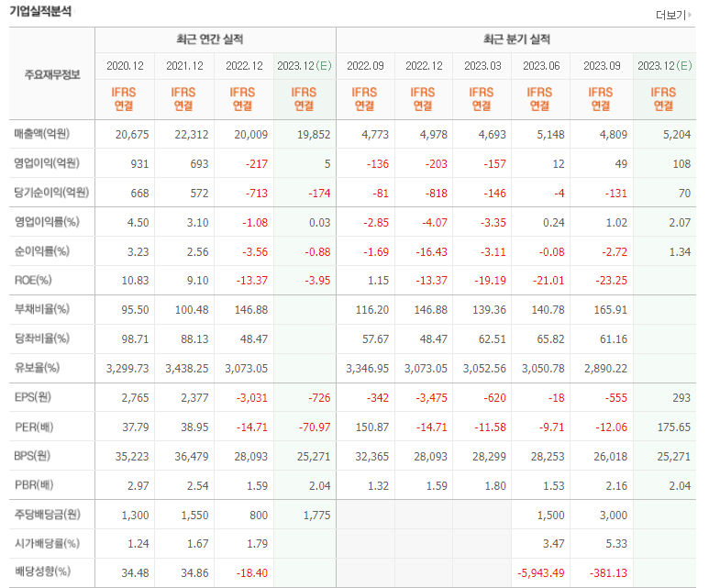709x588 pixels.
Task: Click the 순이익률(%) row label
Action: click(x=41, y=251)
